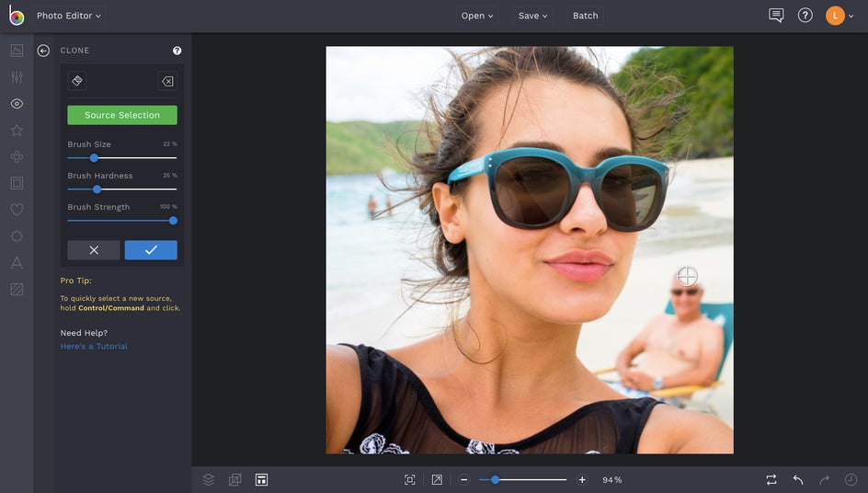Select the clone paint brush mode
This screenshot has height=493, width=868.
click(x=77, y=81)
